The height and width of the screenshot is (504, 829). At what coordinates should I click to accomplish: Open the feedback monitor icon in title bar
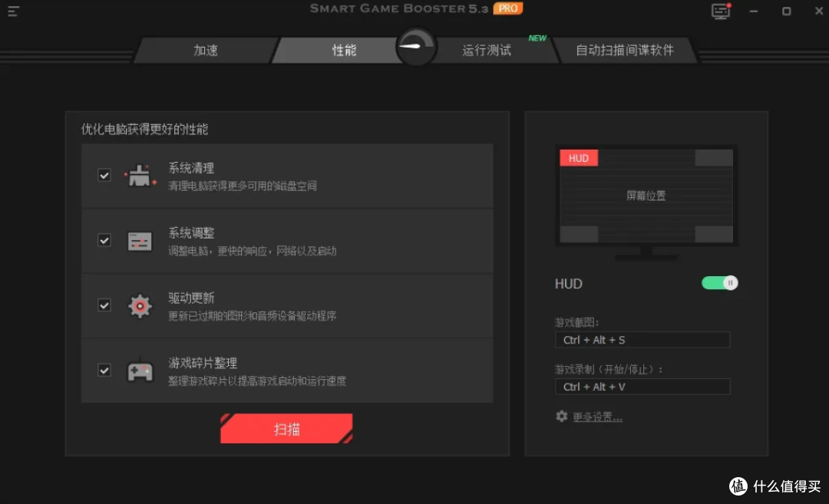[721, 11]
